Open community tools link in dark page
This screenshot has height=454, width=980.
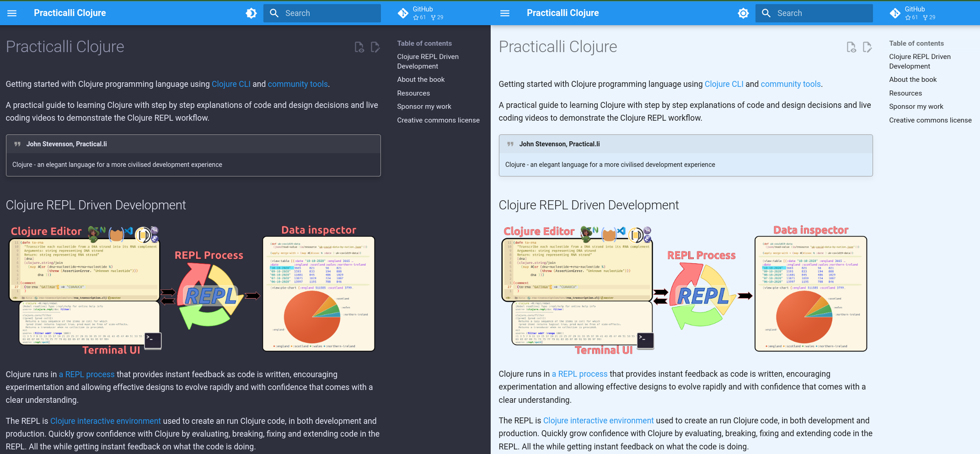(x=298, y=84)
